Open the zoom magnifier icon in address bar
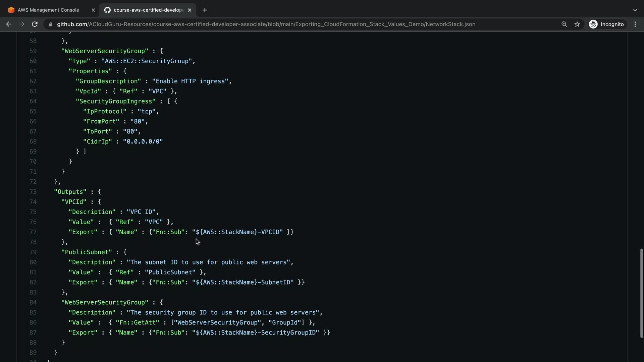 point(564,24)
